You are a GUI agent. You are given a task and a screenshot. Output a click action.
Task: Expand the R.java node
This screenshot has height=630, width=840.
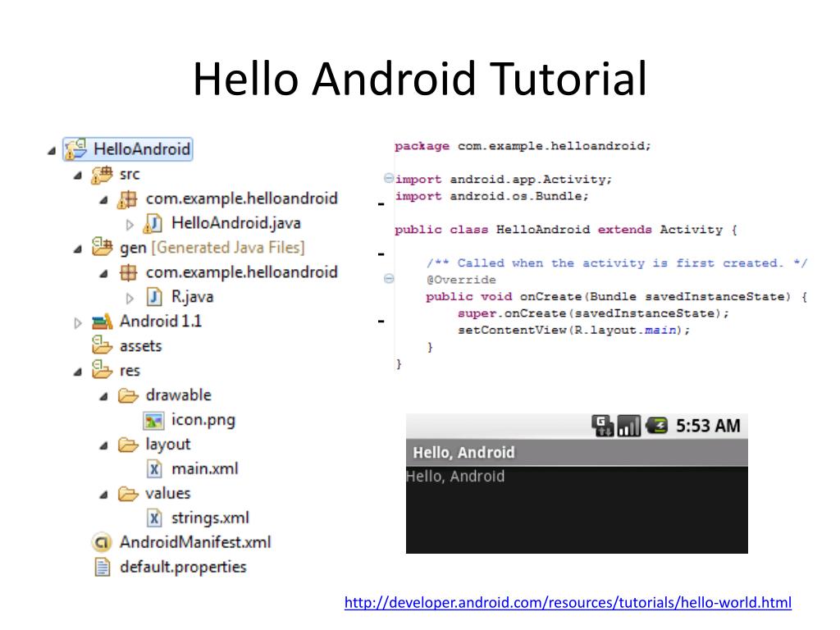(x=130, y=298)
